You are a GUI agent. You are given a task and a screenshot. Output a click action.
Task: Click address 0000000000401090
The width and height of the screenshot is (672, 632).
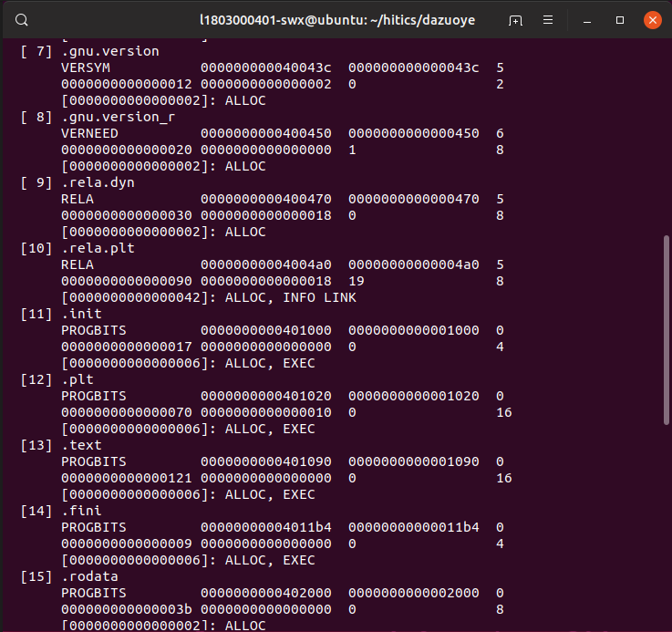(x=266, y=461)
